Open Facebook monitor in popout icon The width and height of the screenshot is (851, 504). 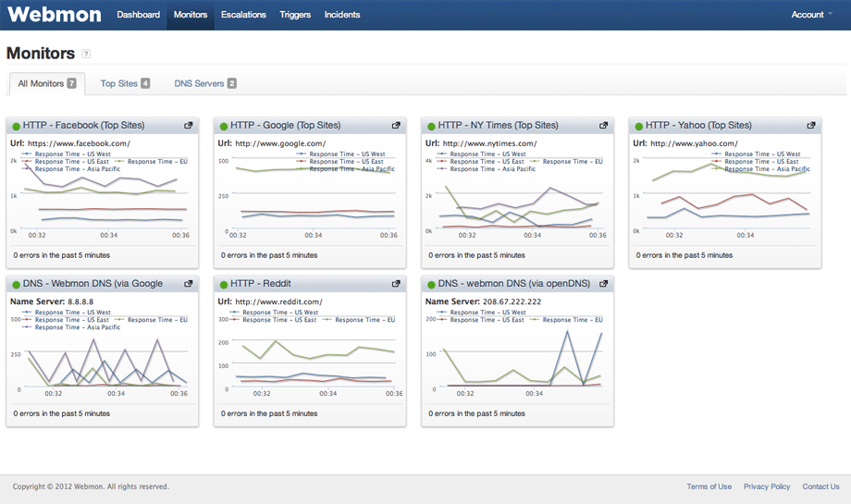click(x=189, y=126)
